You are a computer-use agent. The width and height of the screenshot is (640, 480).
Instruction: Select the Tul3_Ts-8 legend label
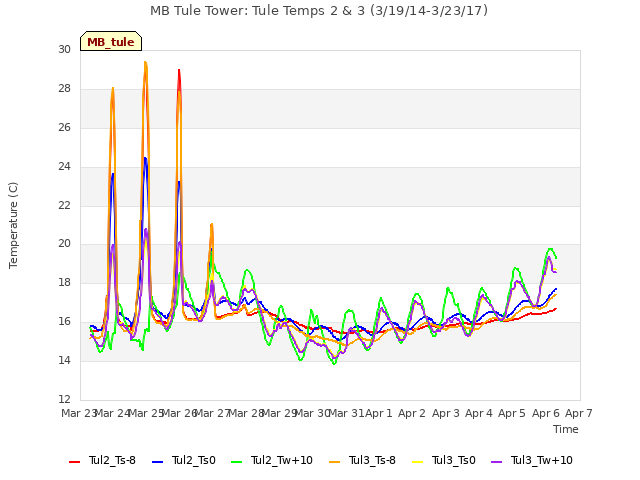click(372, 460)
